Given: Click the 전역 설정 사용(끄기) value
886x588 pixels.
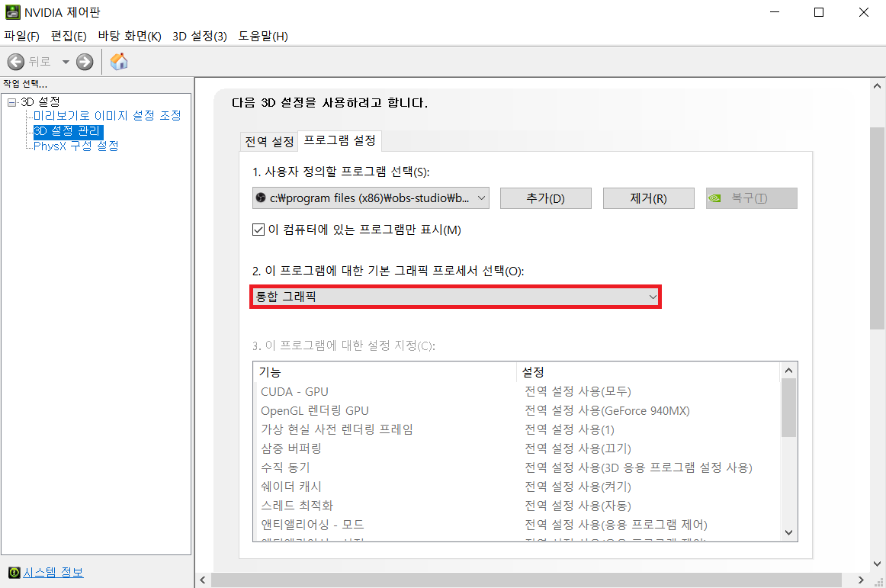Looking at the screenshot, I should pos(577,449).
